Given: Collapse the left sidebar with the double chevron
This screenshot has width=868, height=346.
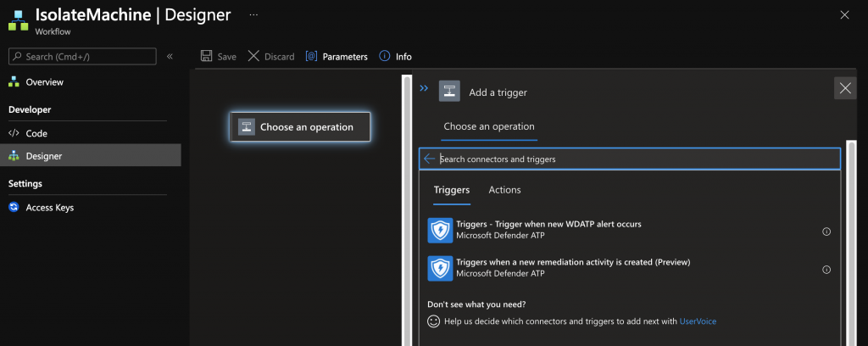Looking at the screenshot, I should [170, 56].
